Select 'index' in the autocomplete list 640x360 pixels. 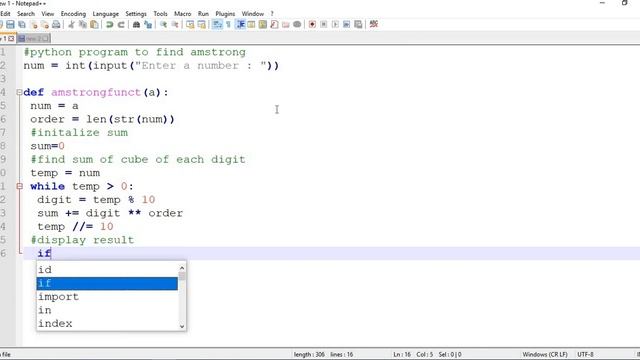(x=107, y=324)
